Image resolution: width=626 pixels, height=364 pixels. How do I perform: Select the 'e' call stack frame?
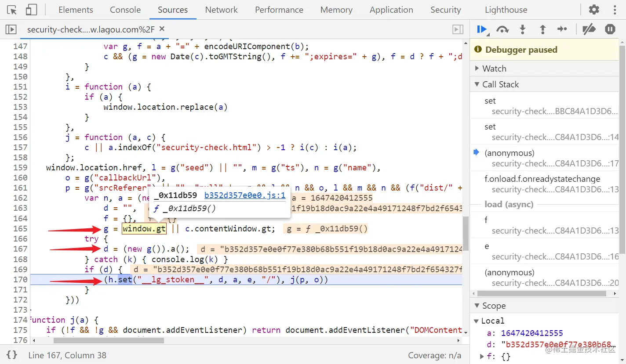point(545,251)
